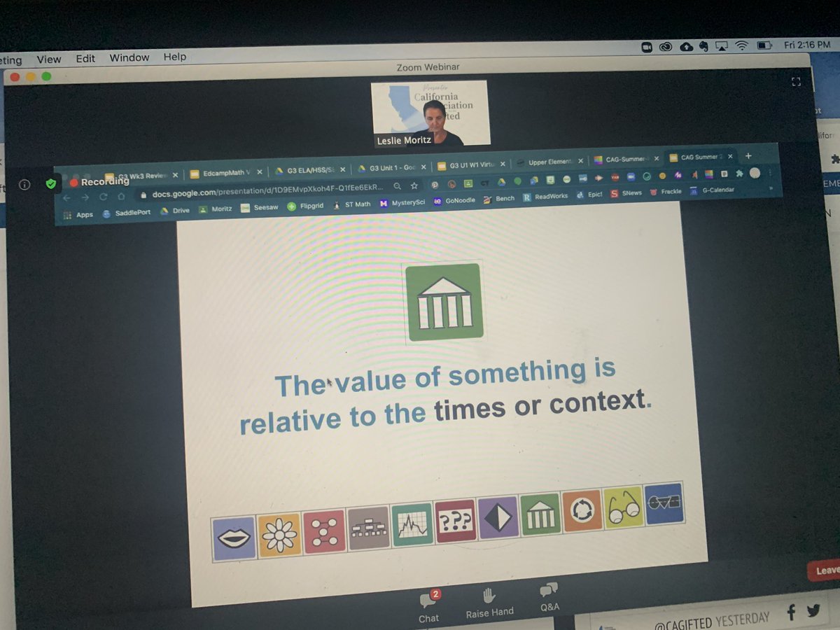Viewport: 840px width, 630px height.
Task: Switch to G3 U1 W1 Virtual tab
Action: coord(470,165)
